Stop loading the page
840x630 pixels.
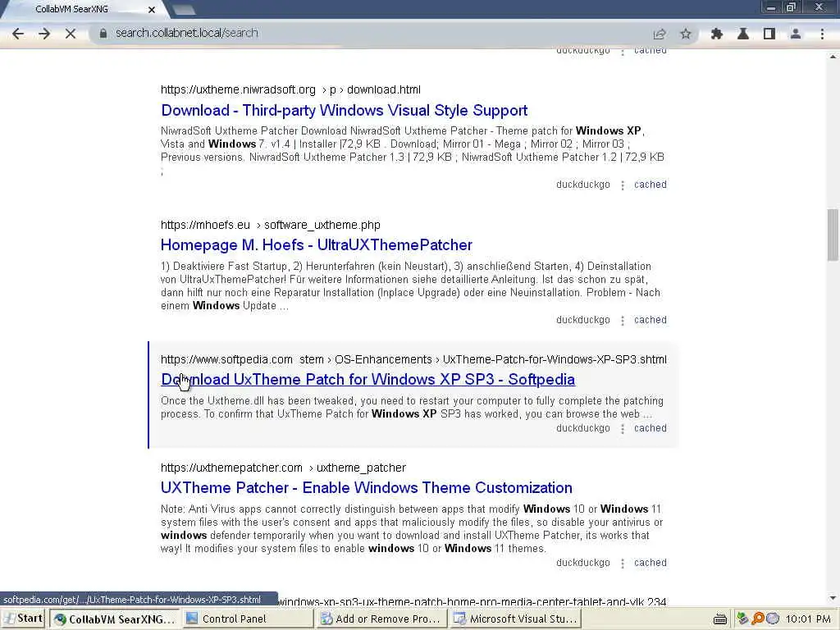71,34
